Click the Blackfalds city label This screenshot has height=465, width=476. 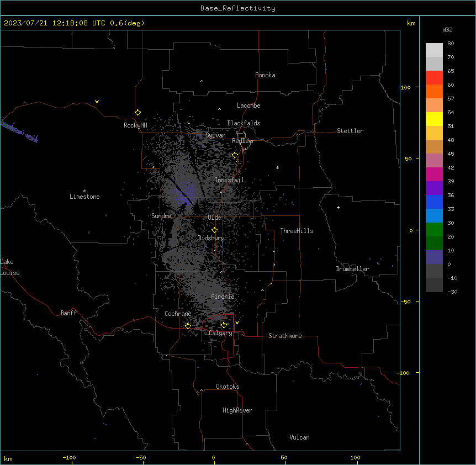(x=244, y=123)
